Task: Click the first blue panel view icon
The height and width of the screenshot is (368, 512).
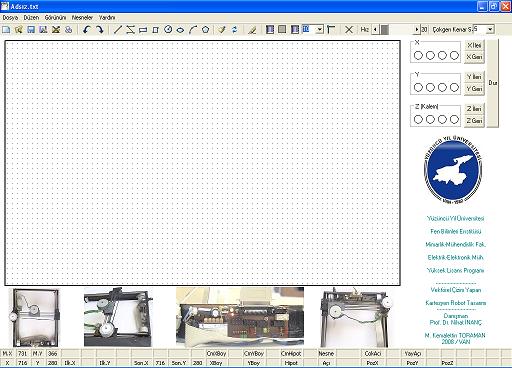Action: click(x=270, y=30)
